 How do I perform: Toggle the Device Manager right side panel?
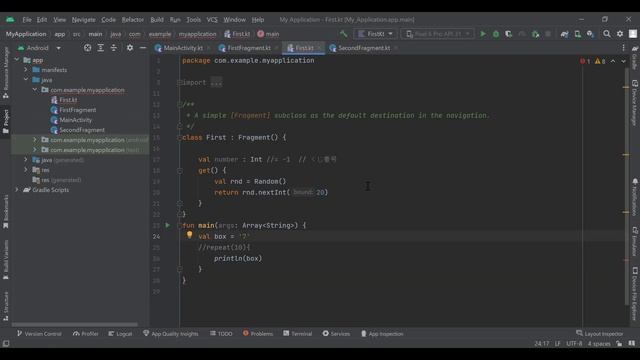[x=635, y=103]
